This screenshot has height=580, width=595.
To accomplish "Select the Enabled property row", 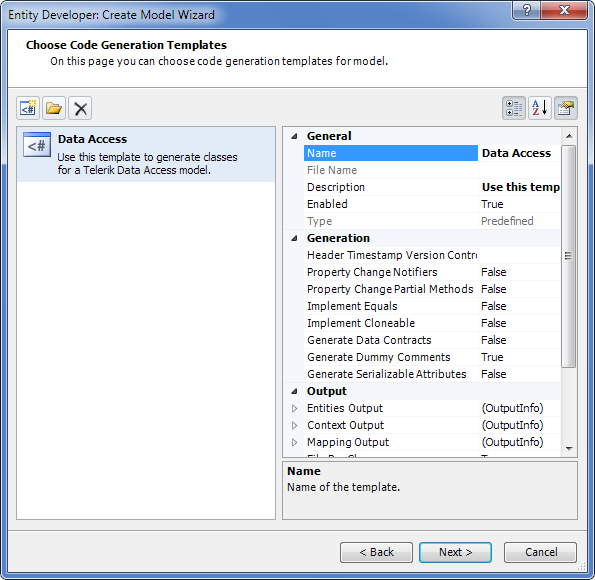I will point(391,204).
